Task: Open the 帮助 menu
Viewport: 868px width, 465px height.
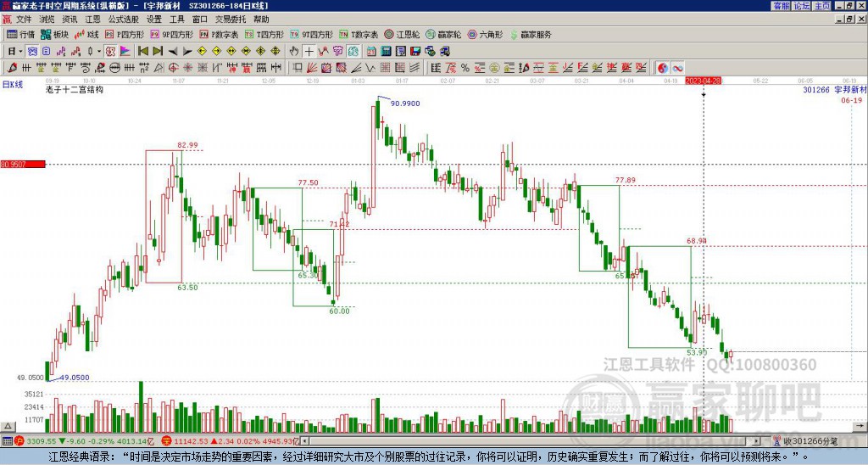Action: coord(261,20)
